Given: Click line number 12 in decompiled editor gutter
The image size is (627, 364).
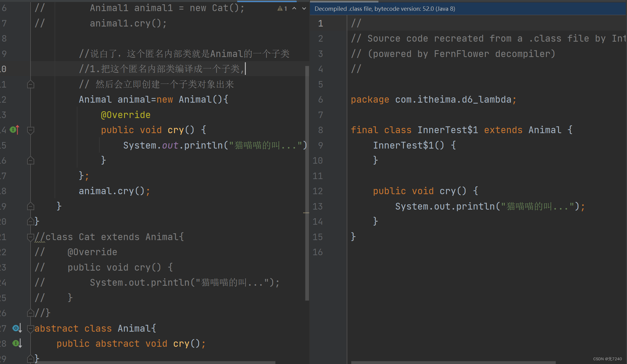Looking at the screenshot, I should click(x=318, y=191).
